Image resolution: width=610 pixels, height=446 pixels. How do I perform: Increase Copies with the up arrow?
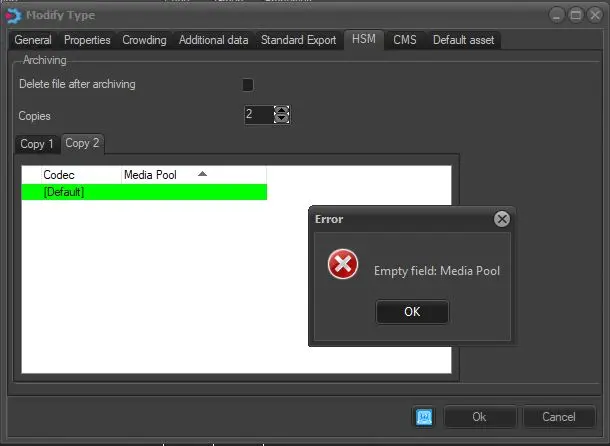point(282,110)
